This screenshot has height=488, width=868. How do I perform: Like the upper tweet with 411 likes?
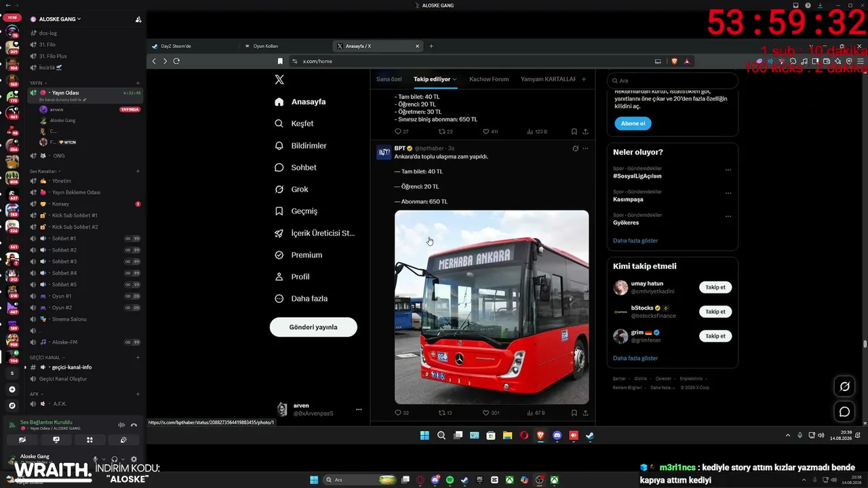tap(490, 131)
